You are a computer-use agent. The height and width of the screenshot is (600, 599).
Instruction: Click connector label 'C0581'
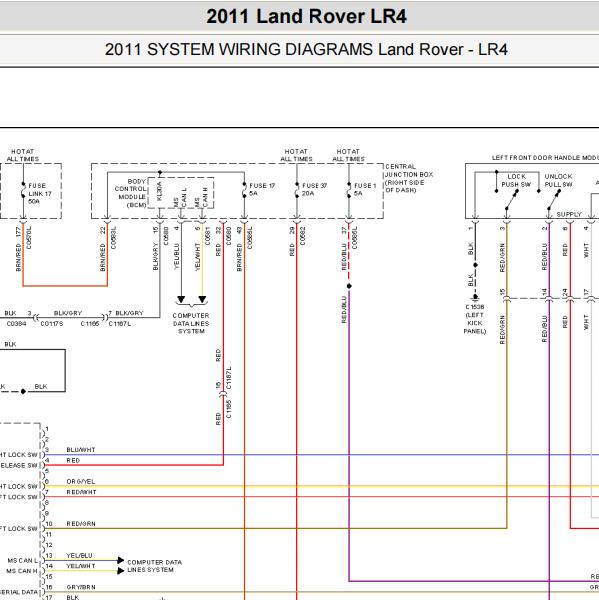[x=207, y=236]
